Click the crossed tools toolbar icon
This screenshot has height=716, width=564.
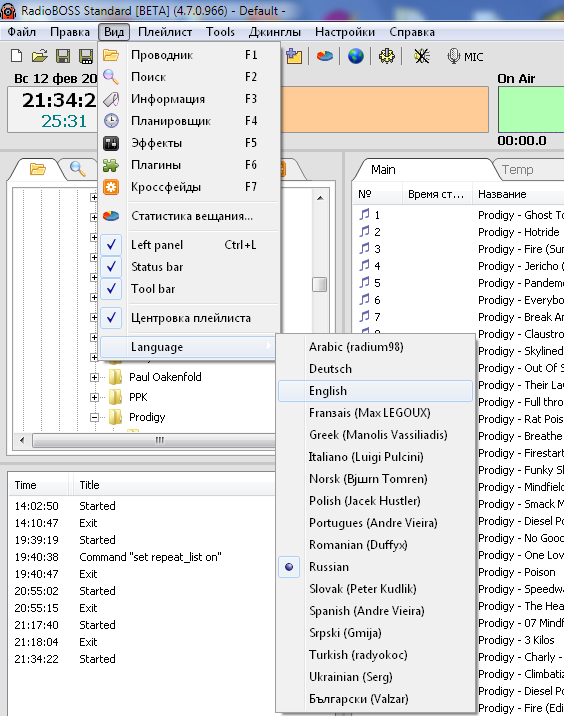(422, 56)
